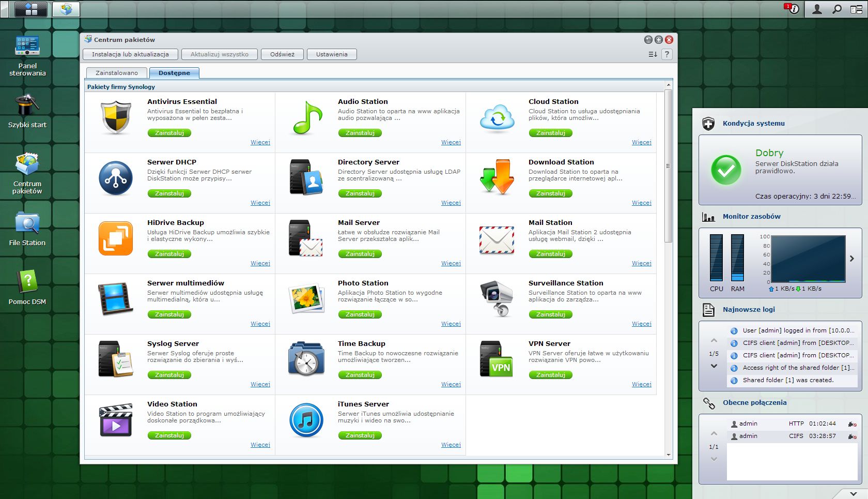Open Więcej link for Video Station

click(x=260, y=445)
